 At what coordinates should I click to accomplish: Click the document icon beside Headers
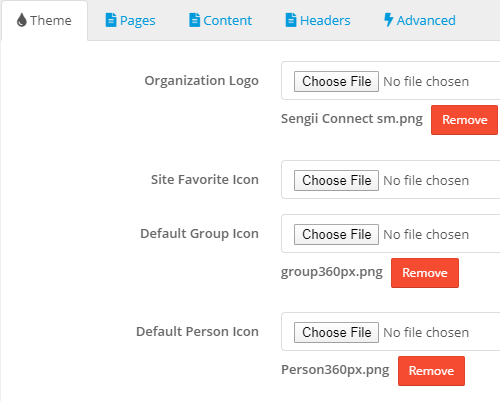[x=291, y=20]
